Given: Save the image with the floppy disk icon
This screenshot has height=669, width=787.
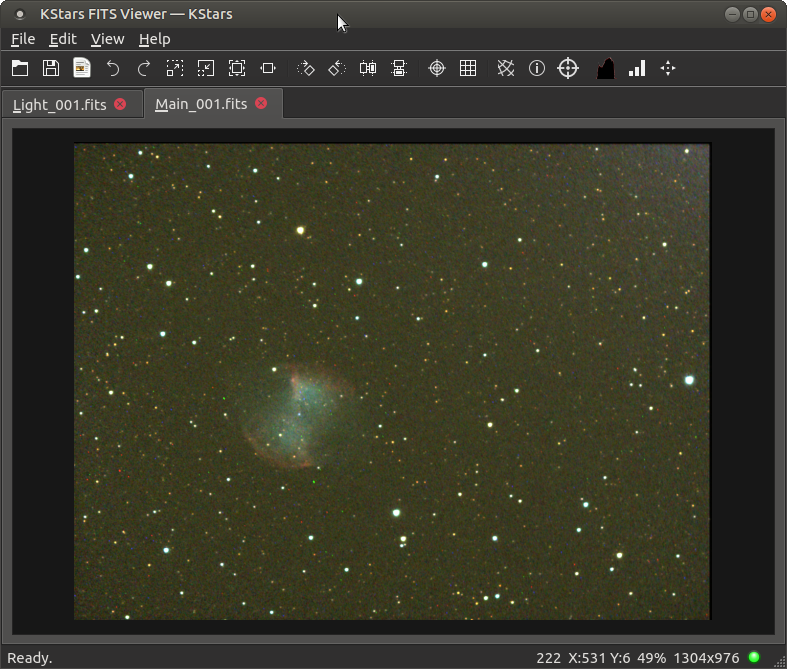Looking at the screenshot, I should tap(51, 68).
